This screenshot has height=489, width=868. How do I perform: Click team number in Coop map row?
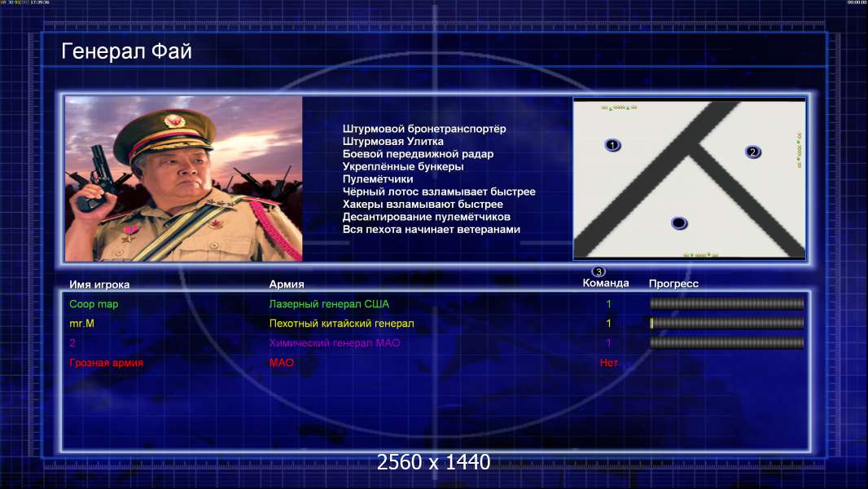point(608,304)
